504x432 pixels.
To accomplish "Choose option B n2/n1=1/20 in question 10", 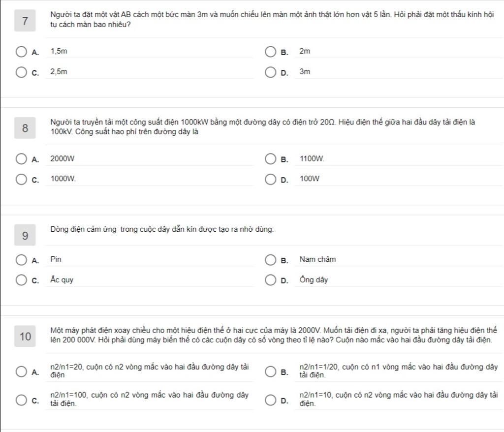I will pyautogui.click(x=270, y=371).
